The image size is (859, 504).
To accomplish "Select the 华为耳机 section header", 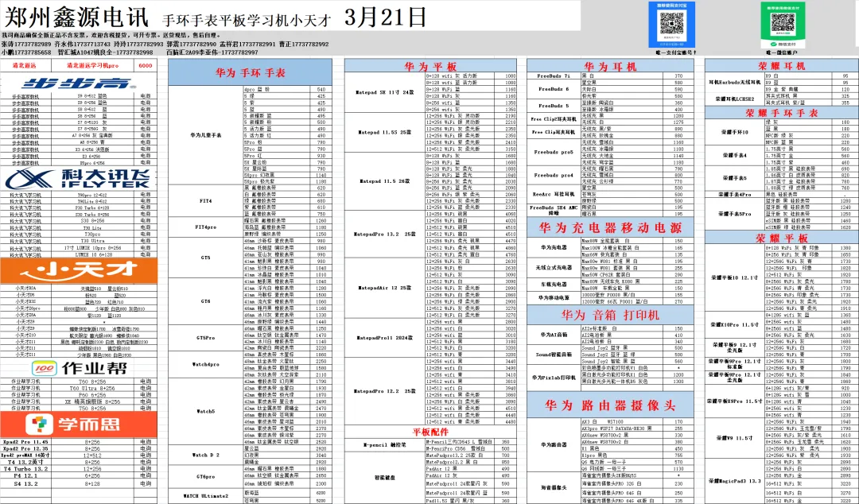I will 610,66.
